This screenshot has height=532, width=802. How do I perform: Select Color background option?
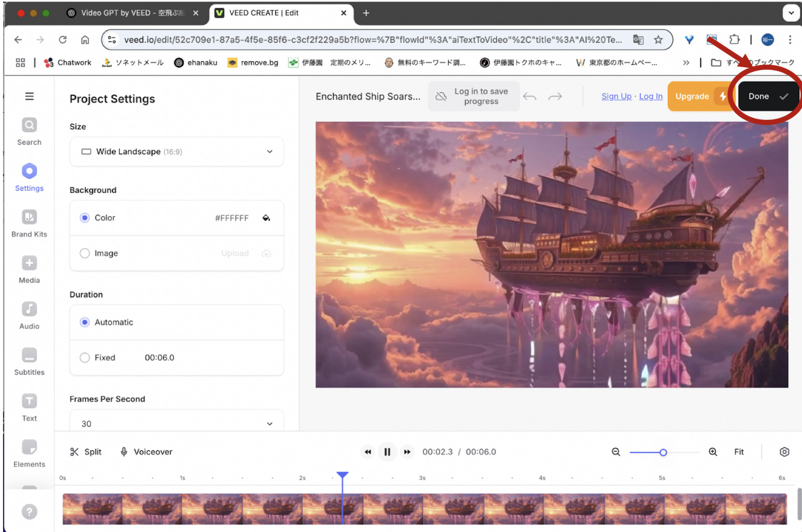click(85, 218)
